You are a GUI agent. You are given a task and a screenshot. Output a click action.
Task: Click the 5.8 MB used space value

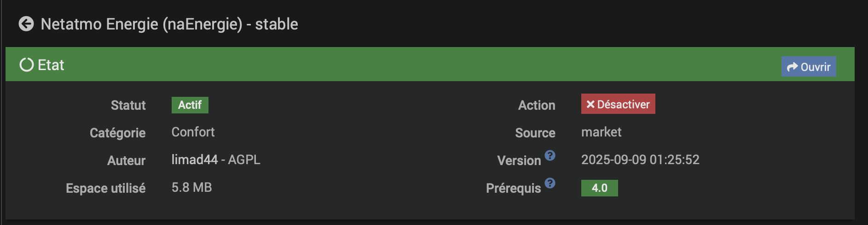click(x=191, y=187)
